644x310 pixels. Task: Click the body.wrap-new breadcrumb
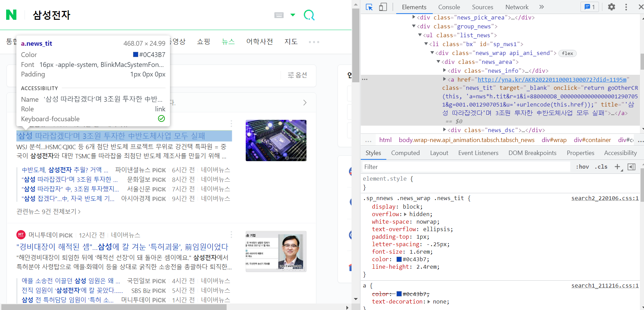click(x=467, y=140)
